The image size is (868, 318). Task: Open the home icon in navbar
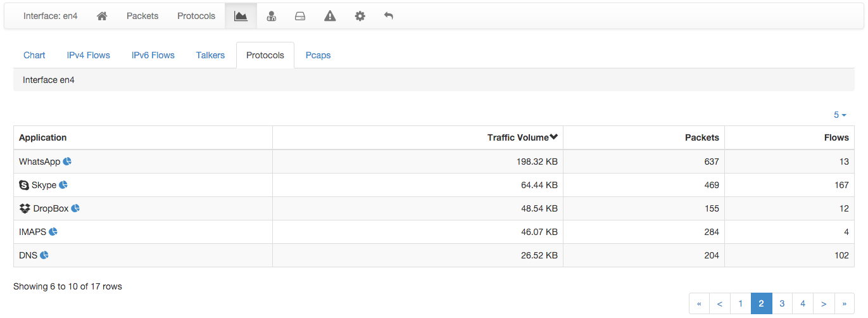(102, 16)
